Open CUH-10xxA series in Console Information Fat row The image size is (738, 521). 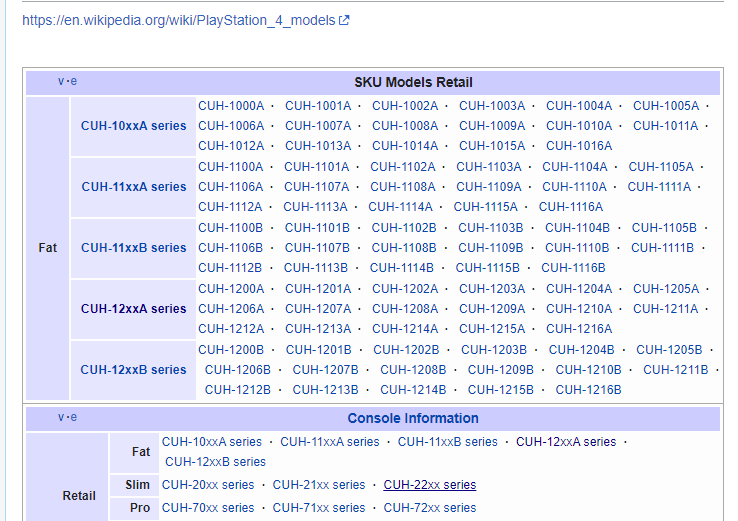pos(212,442)
